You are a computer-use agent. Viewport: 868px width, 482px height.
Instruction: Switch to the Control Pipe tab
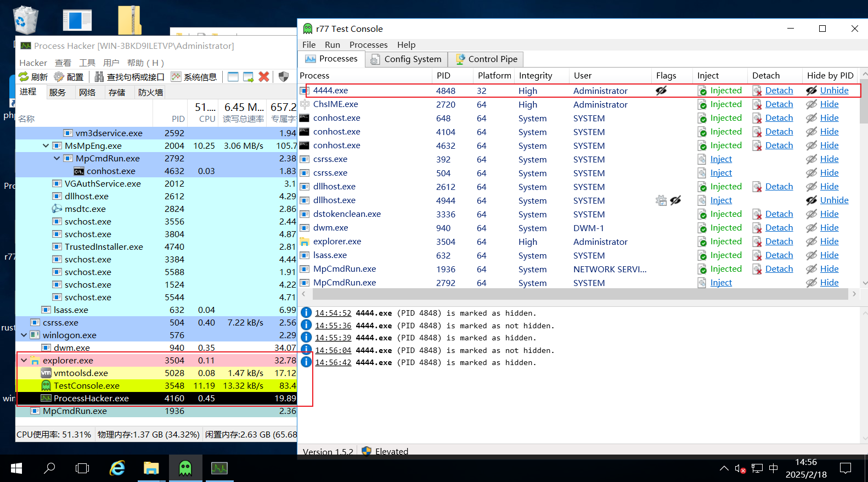click(486, 59)
